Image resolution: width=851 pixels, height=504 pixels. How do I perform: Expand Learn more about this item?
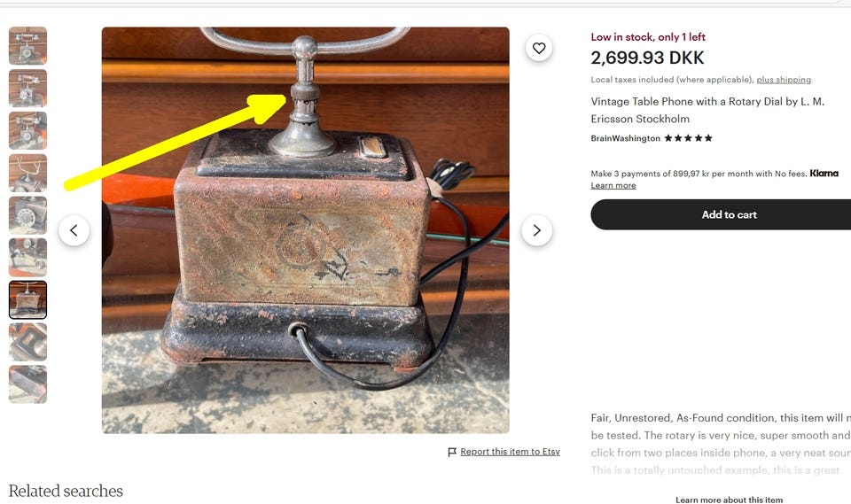coord(729,500)
